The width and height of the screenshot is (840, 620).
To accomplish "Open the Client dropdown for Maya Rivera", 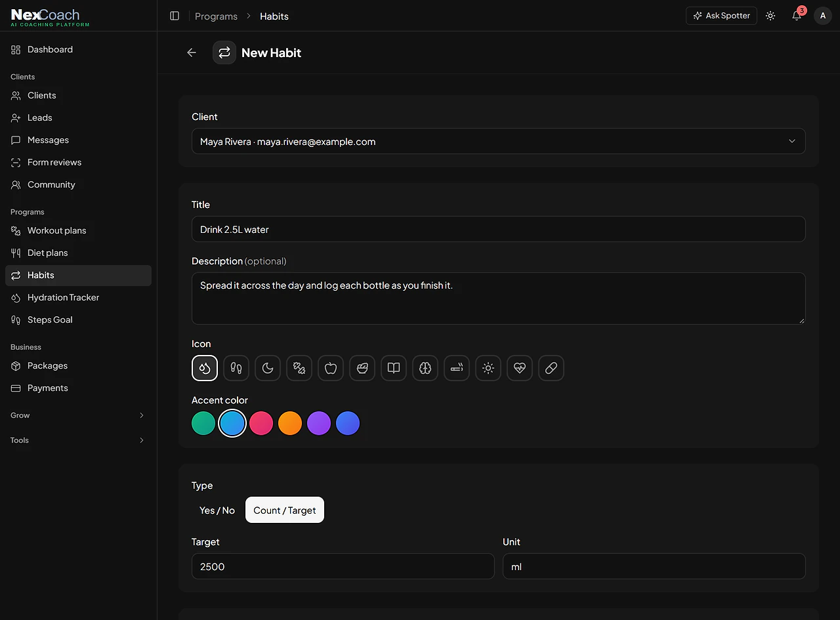I will 499,142.
